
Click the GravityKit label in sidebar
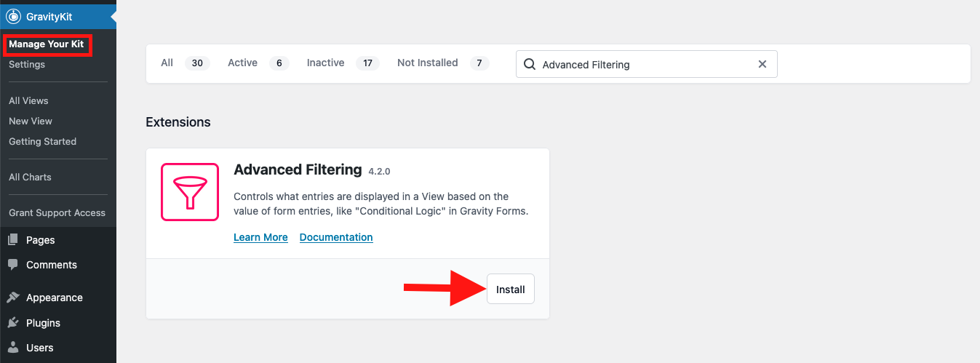pyautogui.click(x=49, y=16)
